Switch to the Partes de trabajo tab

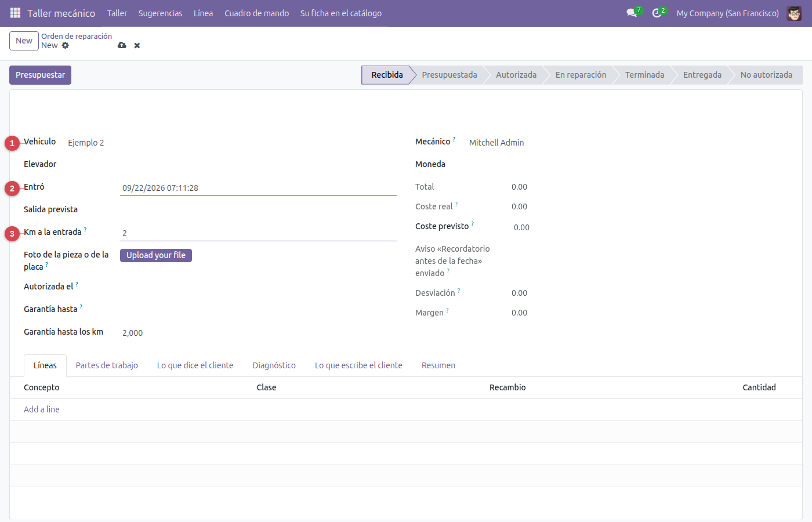pyautogui.click(x=107, y=365)
